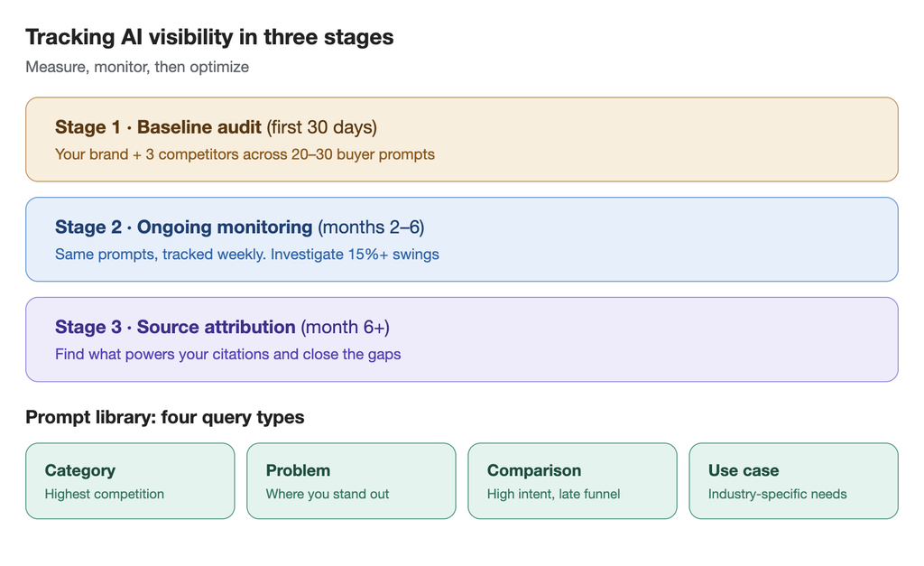This screenshot has height=566, width=924.
Task: Open the Stage 3 Source attribution card
Action: pyautogui.click(x=461, y=339)
